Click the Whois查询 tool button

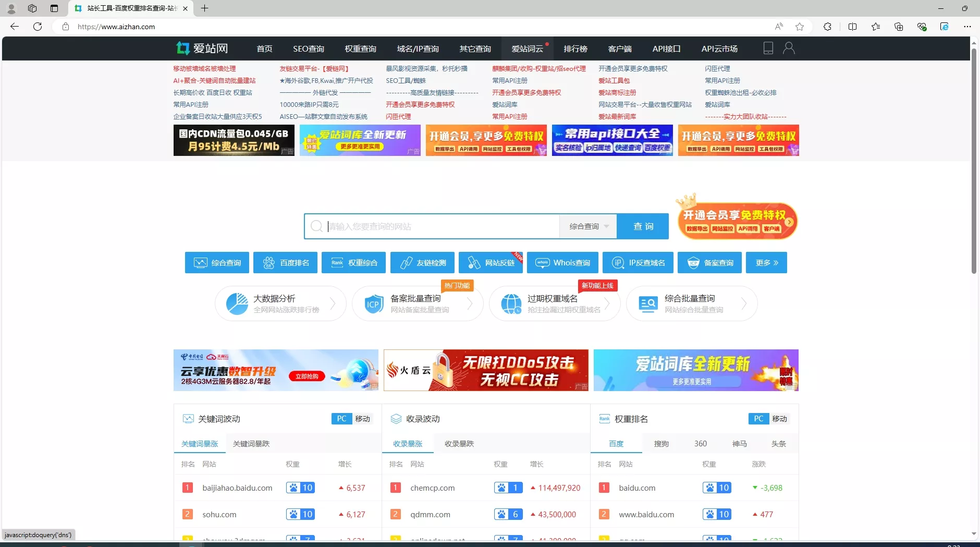coord(562,262)
